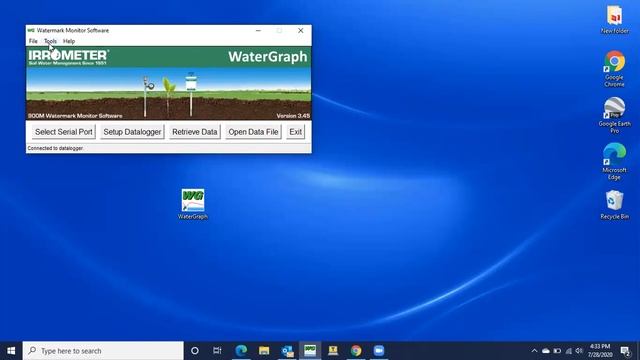The width and height of the screenshot is (640, 360).
Task: Select the Google Earth Pro desktop shortcut
Action: tap(615, 116)
